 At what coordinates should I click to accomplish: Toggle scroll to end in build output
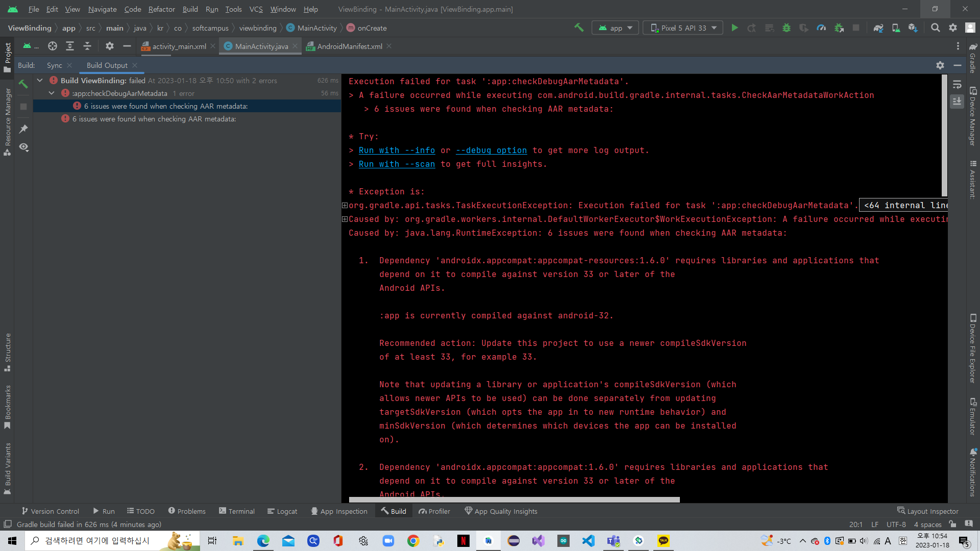tap(957, 102)
